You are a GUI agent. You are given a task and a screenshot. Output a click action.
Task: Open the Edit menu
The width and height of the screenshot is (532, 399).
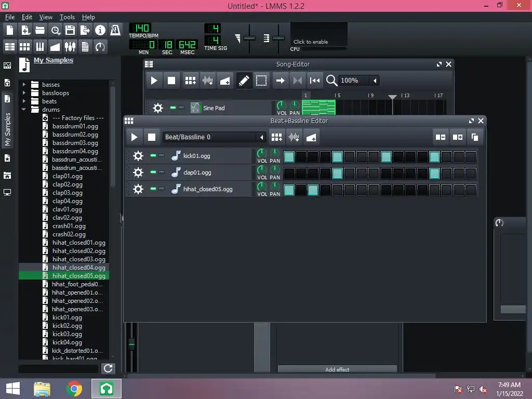(27, 17)
